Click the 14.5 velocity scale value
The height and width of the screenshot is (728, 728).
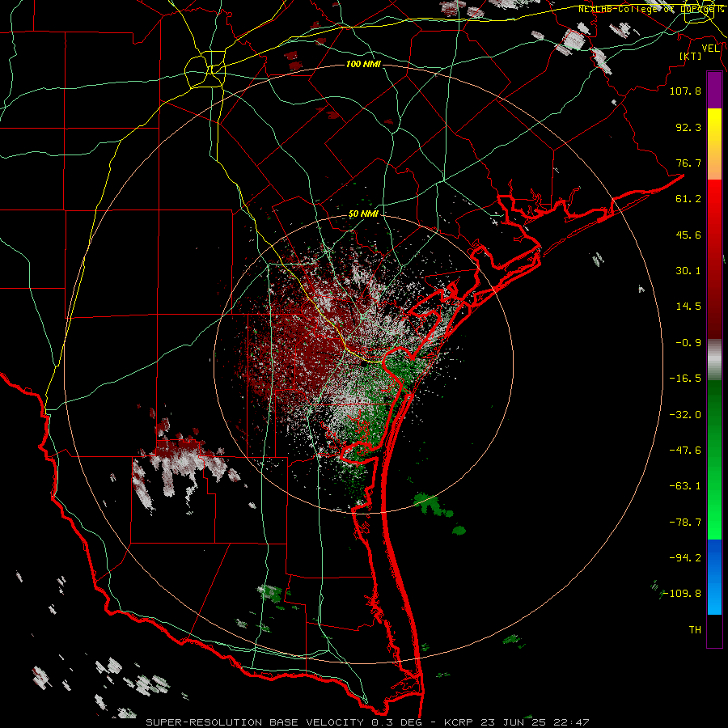(688, 307)
